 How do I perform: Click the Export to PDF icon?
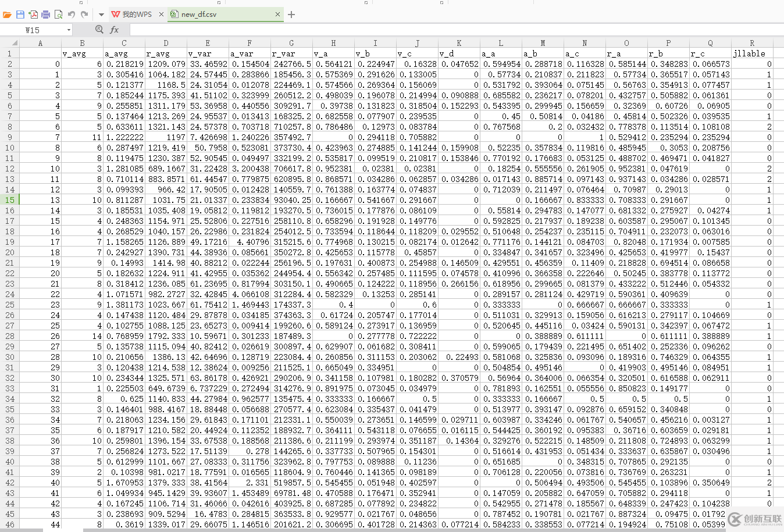click(x=33, y=14)
